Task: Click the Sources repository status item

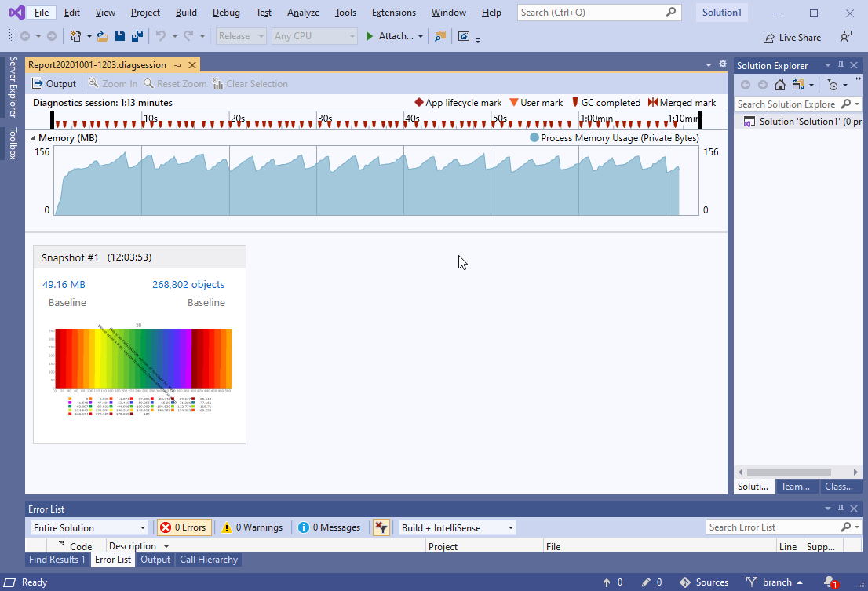Action: [x=704, y=582]
